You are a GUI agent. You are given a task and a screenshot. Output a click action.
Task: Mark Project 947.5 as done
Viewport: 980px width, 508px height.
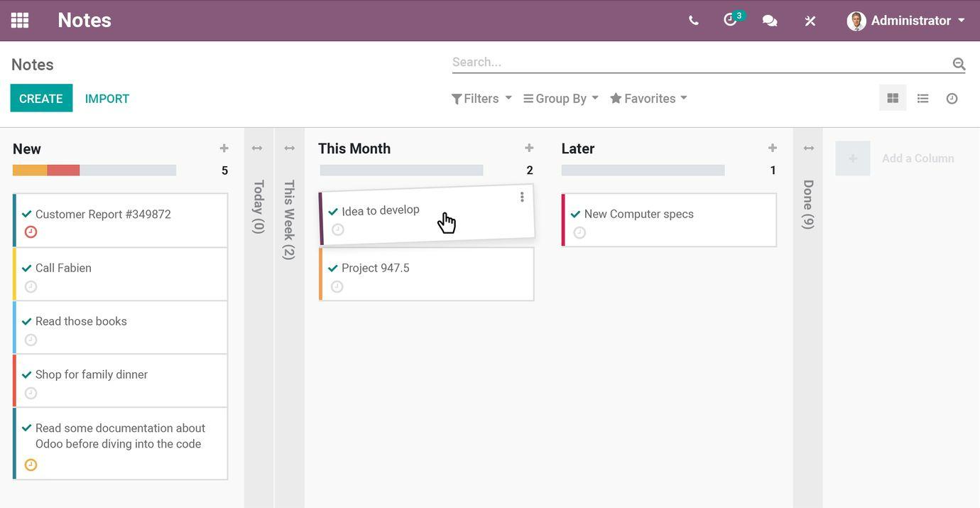click(333, 268)
